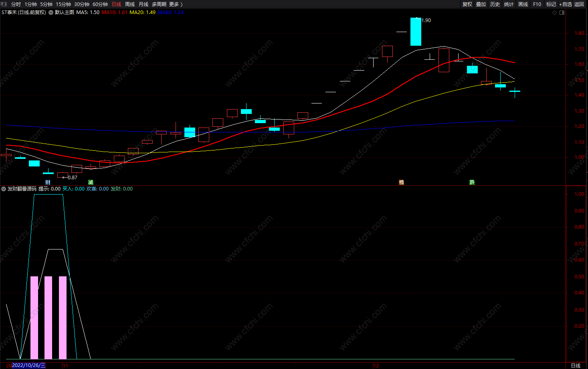
Task: Click the MA10: 1.61 label
Action: 114,12
